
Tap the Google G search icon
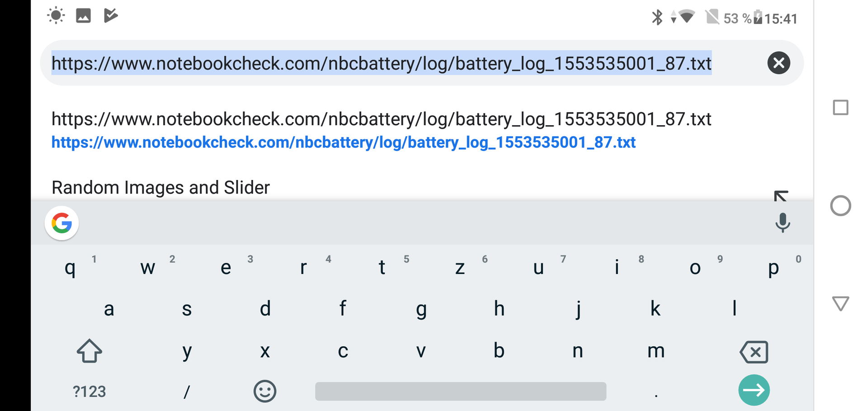point(62,223)
